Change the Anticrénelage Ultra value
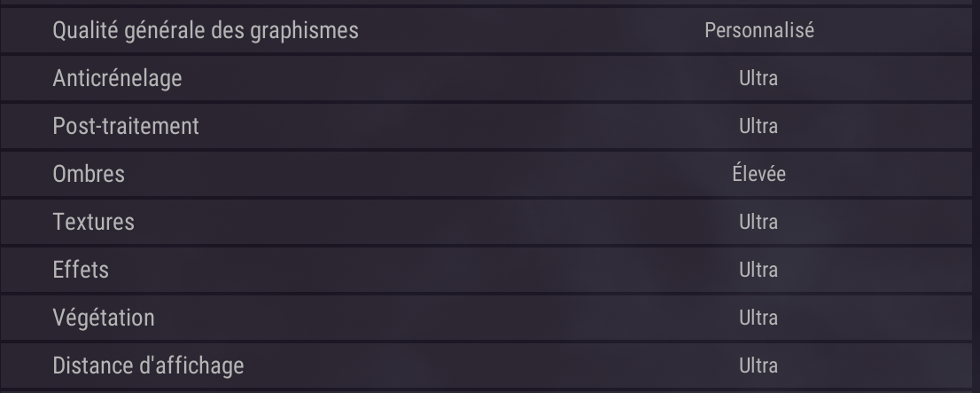The width and height of the screenshot is (980, 393). coord(758,78)
